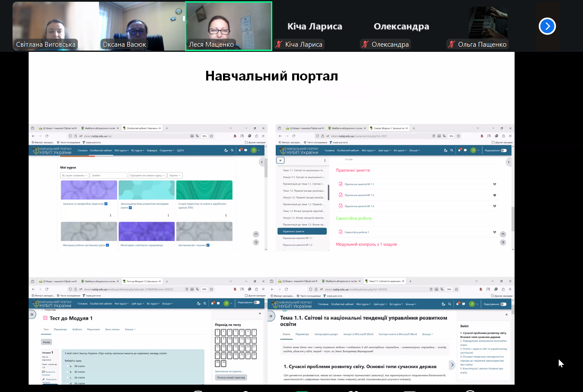Open notifications bell in Особистий кабінет window
This screenshot has height=392, width=583.
(x=240, y=150)
